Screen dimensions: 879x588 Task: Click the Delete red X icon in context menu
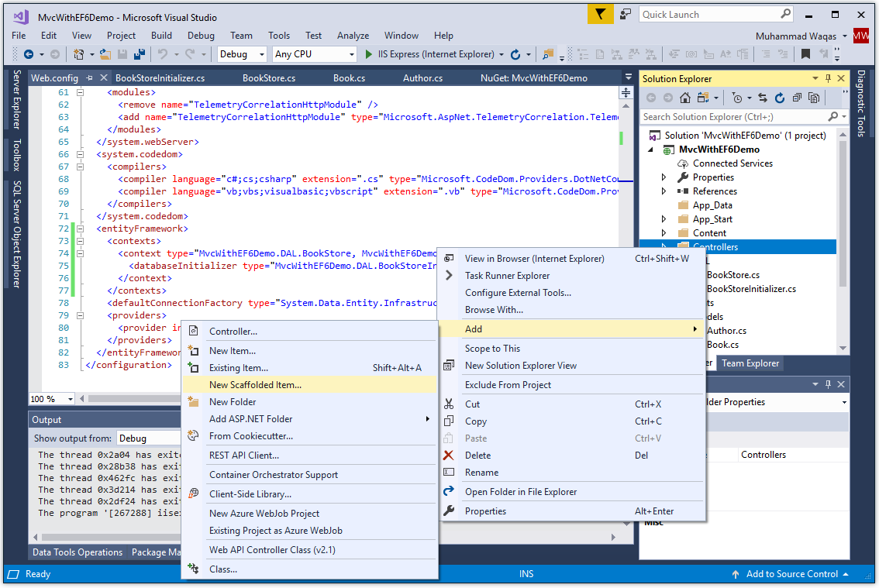449,456
